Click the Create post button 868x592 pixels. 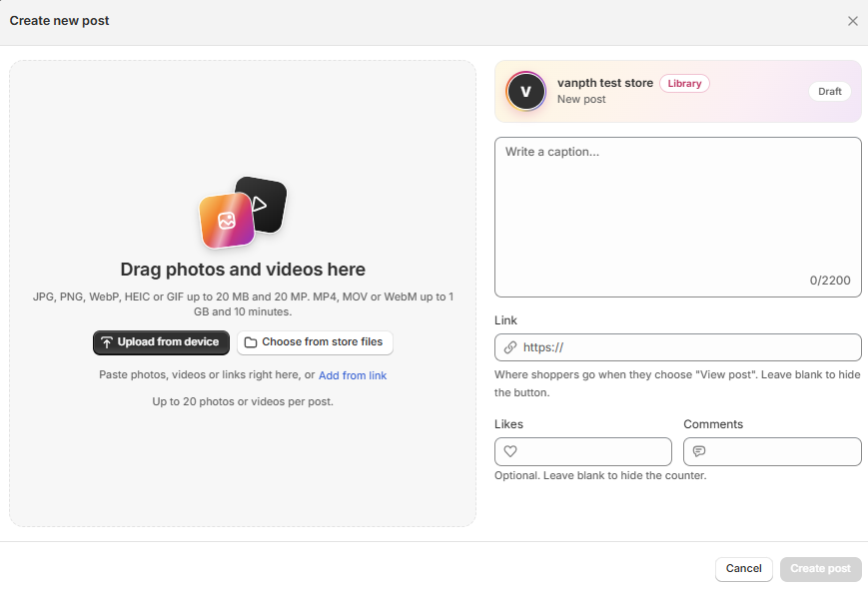click(820, 569)
